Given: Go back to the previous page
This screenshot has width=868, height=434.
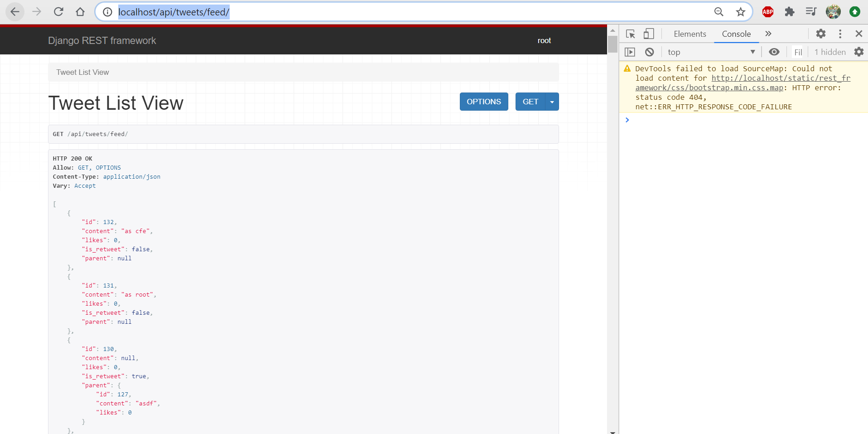Looking at the screenshot, I should point(15,12).
